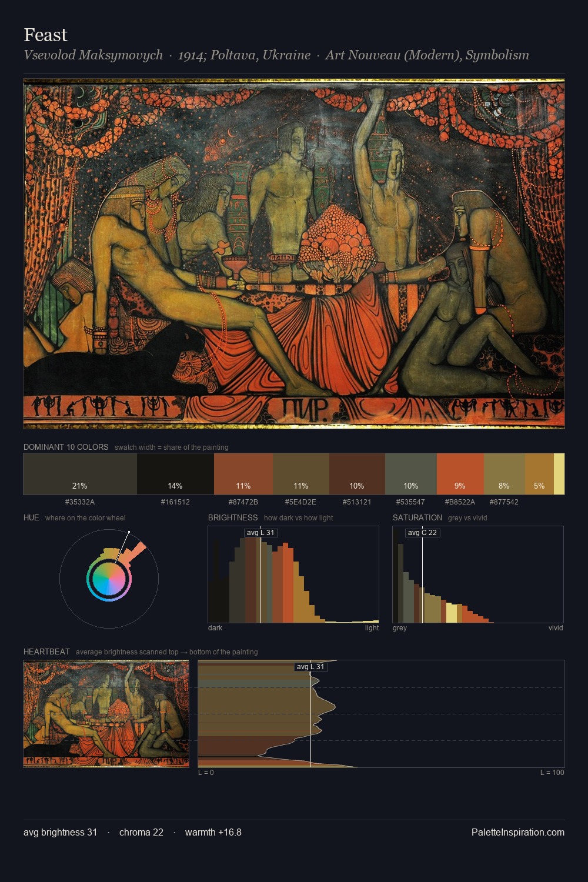Pick the orange #B8522A swatch at 9%
588x882 pixels.
pyautogui.click(x=460, y=474)
